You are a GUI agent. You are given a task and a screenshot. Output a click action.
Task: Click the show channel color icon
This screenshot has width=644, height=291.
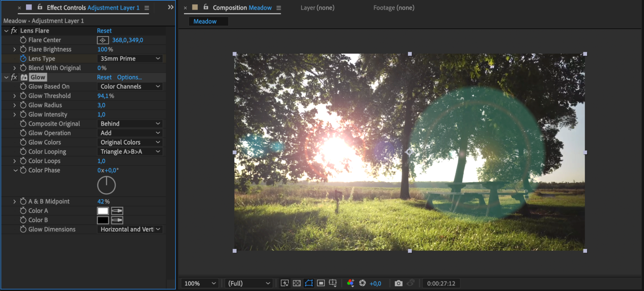[x=351, y=283]
